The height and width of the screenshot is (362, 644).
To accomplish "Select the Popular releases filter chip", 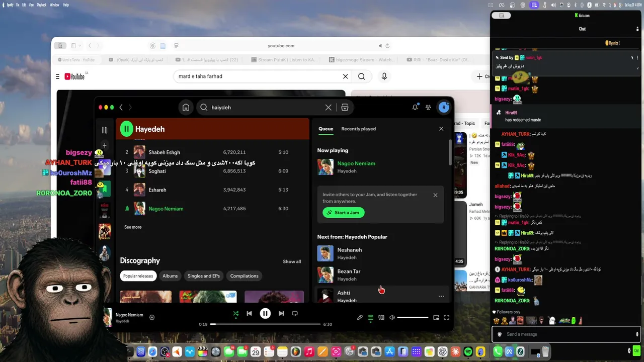I will pos(138,276).
